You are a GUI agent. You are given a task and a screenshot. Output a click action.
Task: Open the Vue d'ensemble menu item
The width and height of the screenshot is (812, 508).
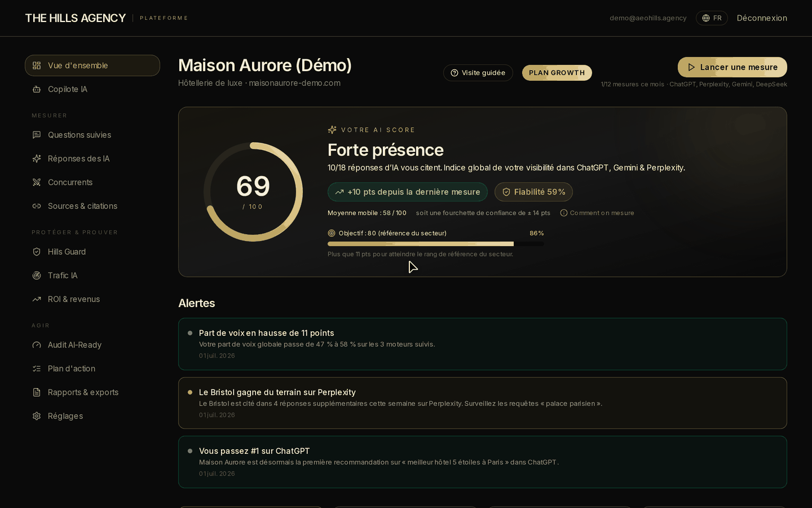click(92, 65)
